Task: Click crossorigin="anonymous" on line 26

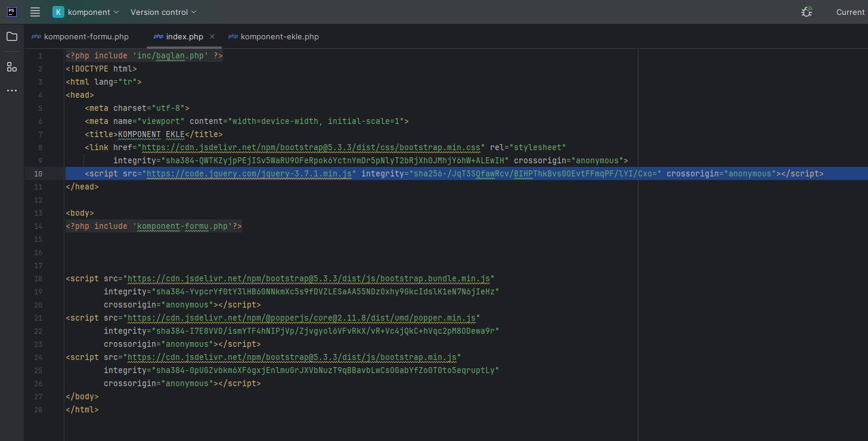Action: (x=159, y=383)
